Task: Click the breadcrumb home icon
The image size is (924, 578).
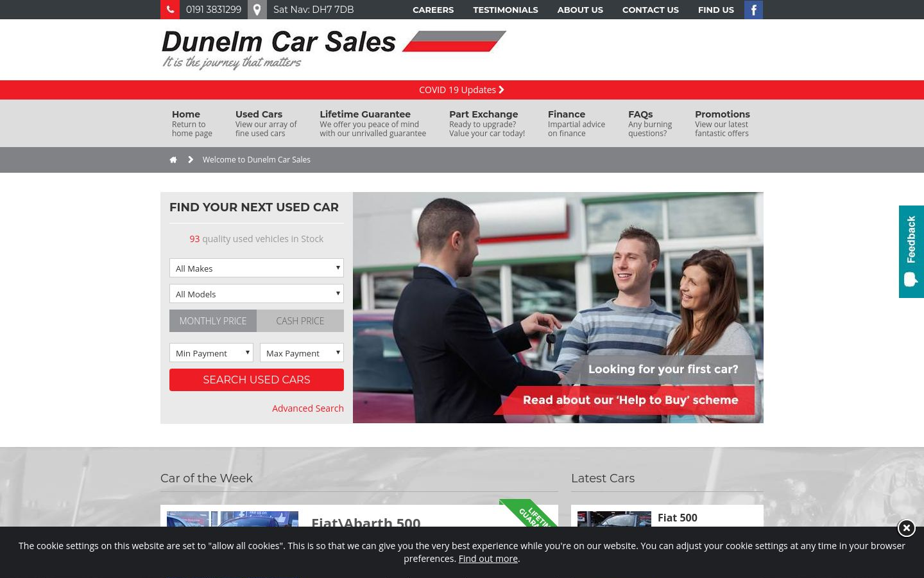Action: [x=173, y=160]
